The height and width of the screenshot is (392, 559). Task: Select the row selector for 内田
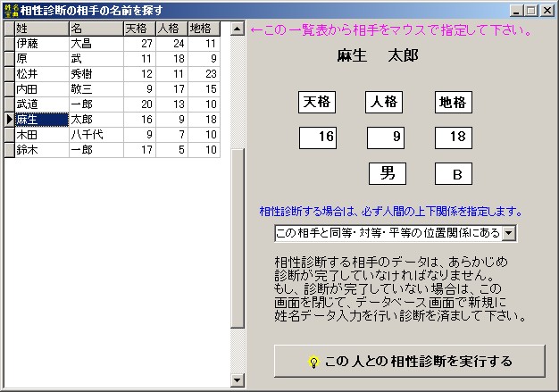pos(9,89)
